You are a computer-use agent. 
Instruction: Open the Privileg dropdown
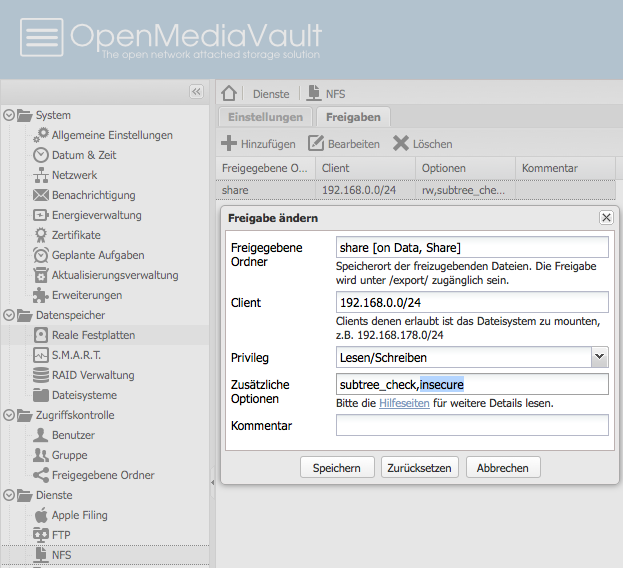[x=599, y=357]
